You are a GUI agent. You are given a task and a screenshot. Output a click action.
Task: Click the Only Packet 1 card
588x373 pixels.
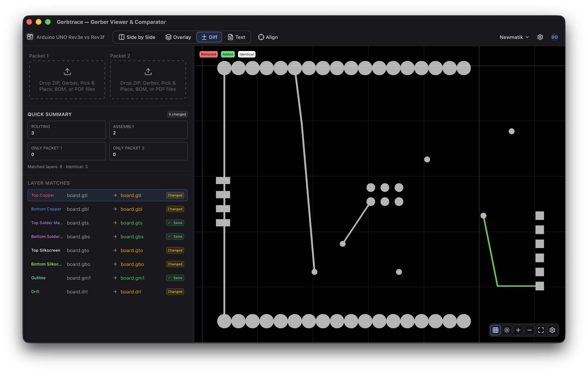coord(67,151)
